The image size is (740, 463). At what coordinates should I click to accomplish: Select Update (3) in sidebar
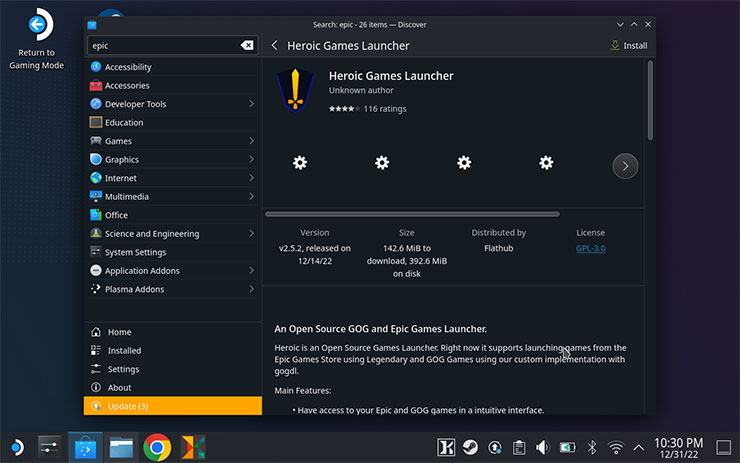[x=172, y=406]
